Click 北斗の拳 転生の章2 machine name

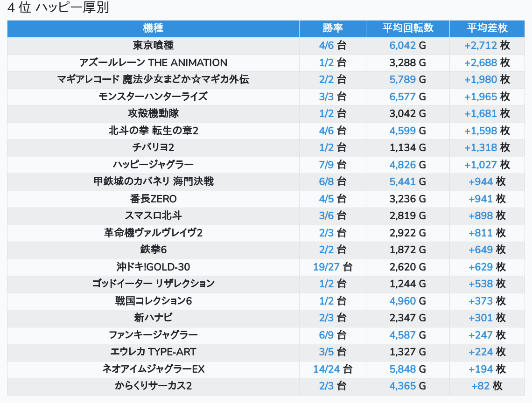coord(153,131)
